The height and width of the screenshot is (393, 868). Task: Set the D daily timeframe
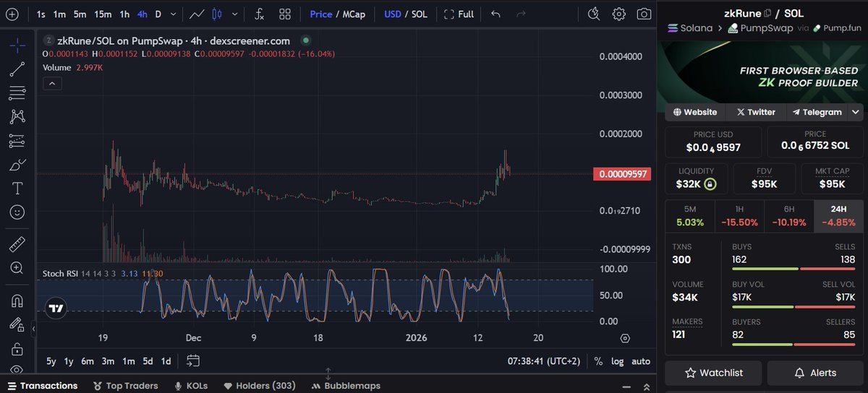158,14
